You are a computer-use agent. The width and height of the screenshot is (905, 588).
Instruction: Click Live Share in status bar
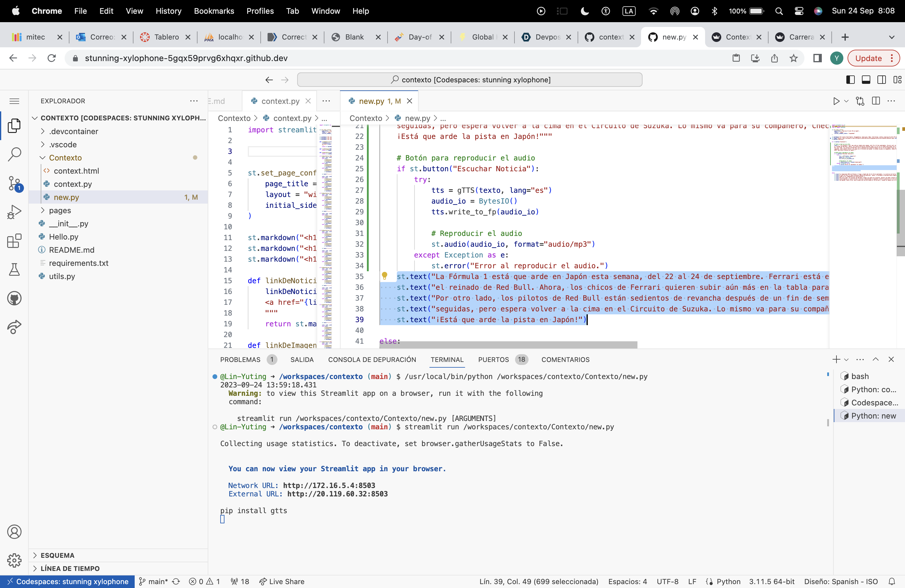click(x=282, y=581)
